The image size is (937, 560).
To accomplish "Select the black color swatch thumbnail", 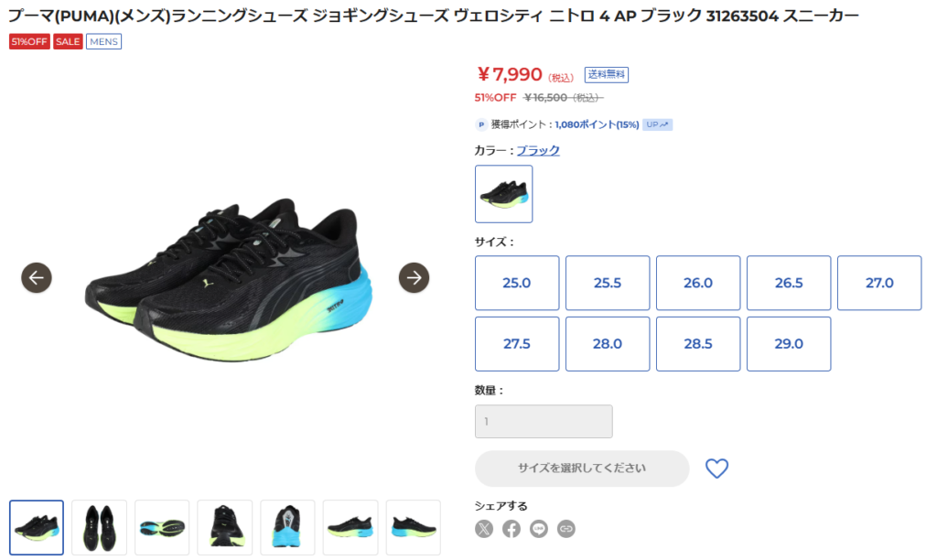I will coord(504,194).
